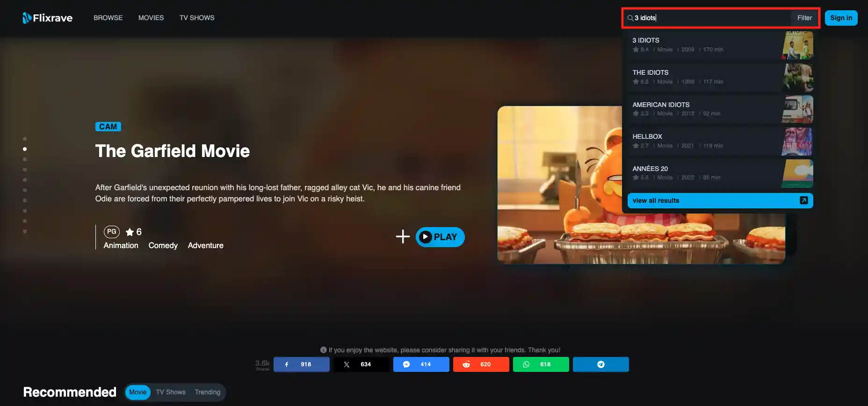Select the active second slide dot
The image size is (868, 406).
pyautogui.click(x=25, y=149)
